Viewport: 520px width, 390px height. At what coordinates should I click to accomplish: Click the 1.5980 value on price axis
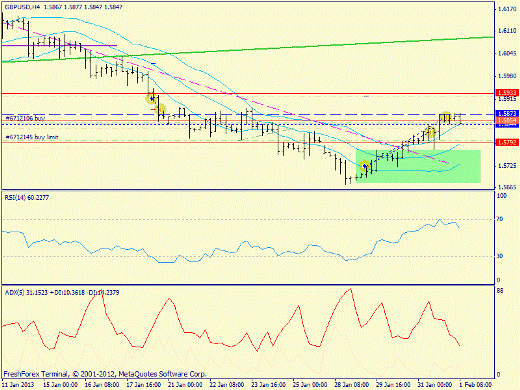[507, 76]
